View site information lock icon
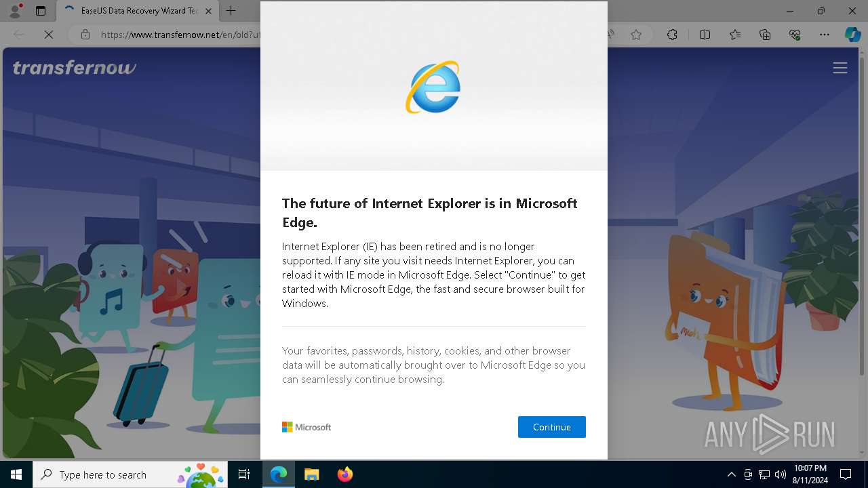 (85, 35)
